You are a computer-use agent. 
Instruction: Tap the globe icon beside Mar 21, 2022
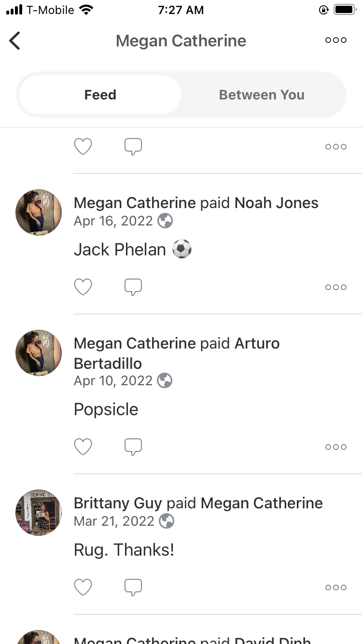pyautogui.click(x=167, y=521)
